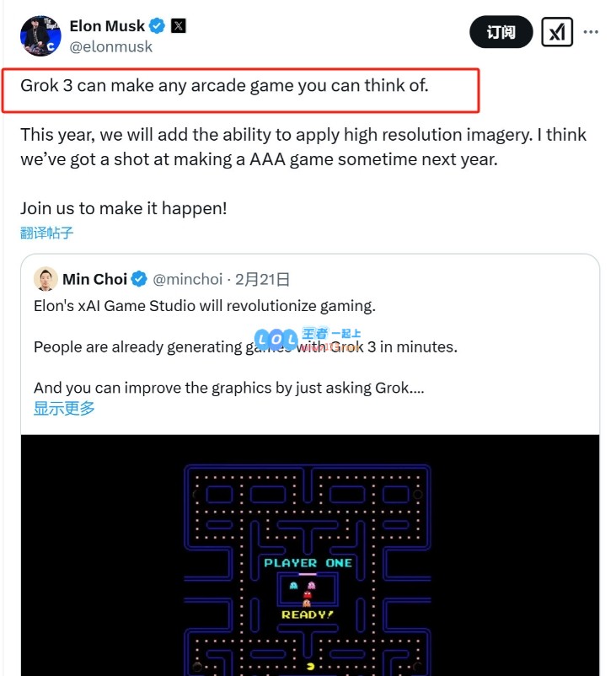The width and height of the screenshot is (616, 676).
Task: Expand quoted post with 显示更多
Action: [64, 409]
